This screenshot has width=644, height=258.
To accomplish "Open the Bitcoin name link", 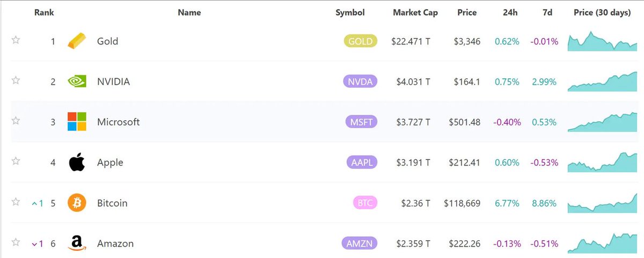I will coord(112,203).
